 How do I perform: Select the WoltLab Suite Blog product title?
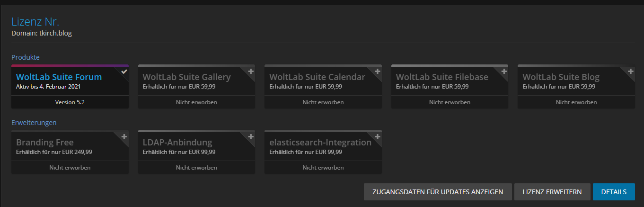click(x=561, y=77)
